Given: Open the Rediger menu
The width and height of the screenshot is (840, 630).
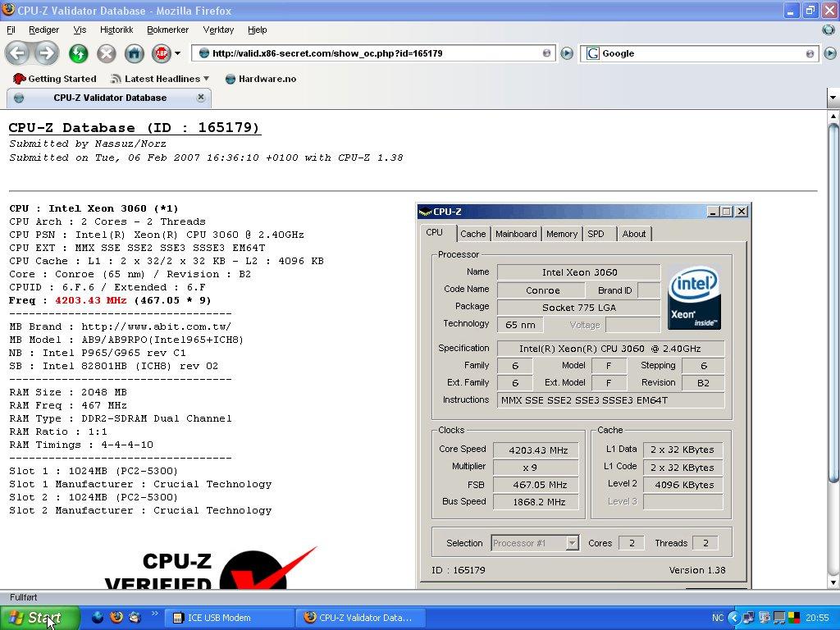Looking at the screenshot, I should pos(44,30).
